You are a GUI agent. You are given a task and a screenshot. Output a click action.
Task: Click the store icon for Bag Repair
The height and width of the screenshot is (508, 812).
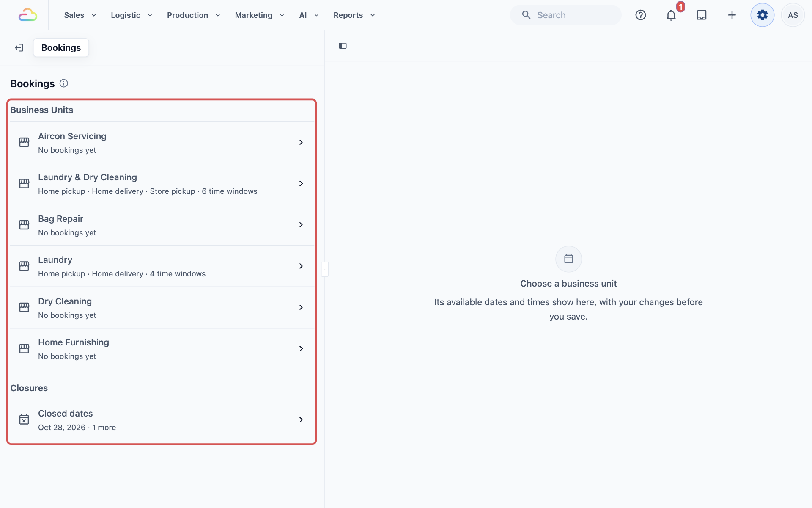[24, 225]
